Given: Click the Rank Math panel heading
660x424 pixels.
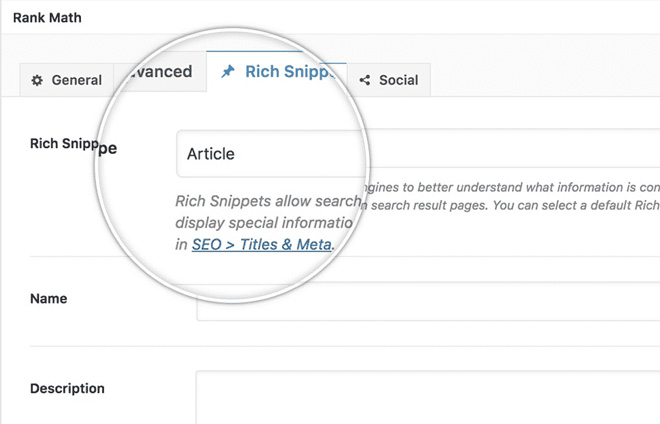Looking at the screenshot, I should (47, 18).
